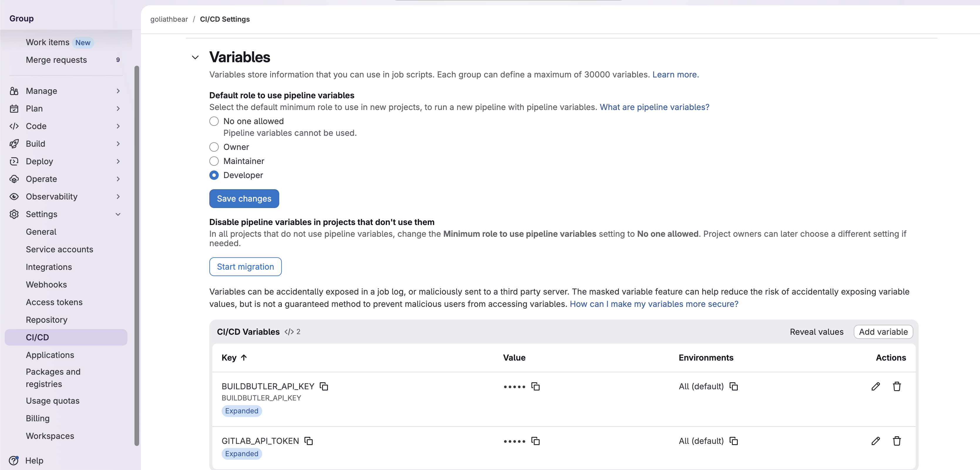This screenshot has height=470, width=980.
Task: Open the Access tokens settings page
Action: tap(54, 302)
